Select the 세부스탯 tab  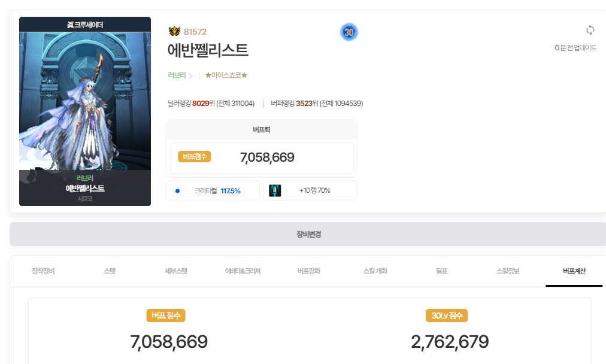pos(176,271)
